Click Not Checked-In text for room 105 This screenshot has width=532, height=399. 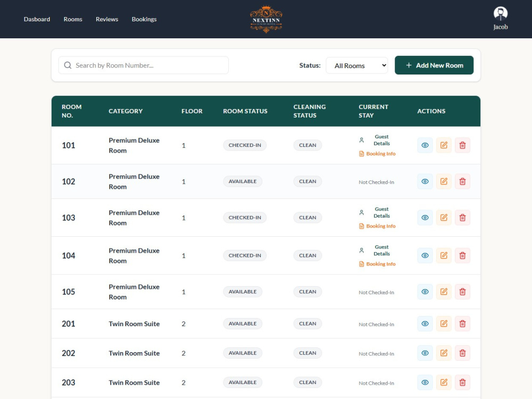pos(376,293)
